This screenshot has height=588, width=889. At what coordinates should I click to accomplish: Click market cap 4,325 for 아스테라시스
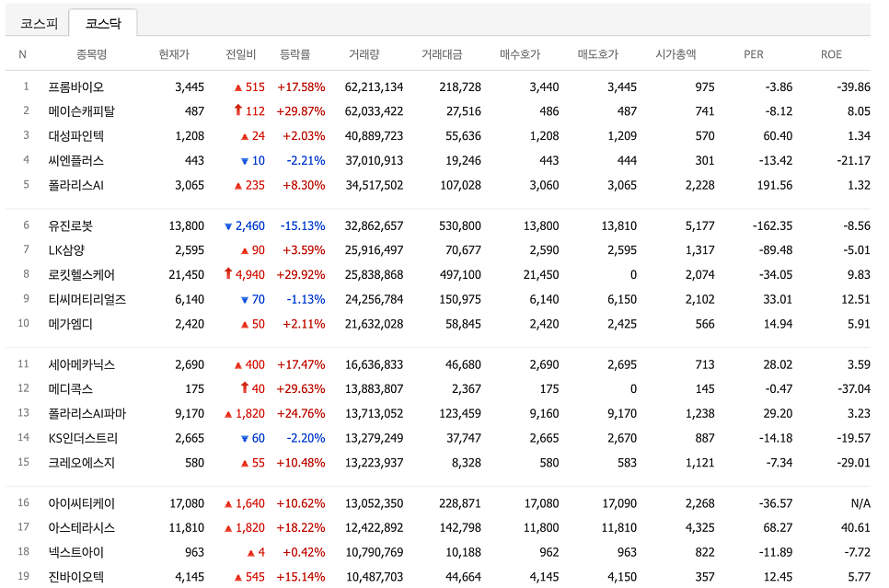699,528
